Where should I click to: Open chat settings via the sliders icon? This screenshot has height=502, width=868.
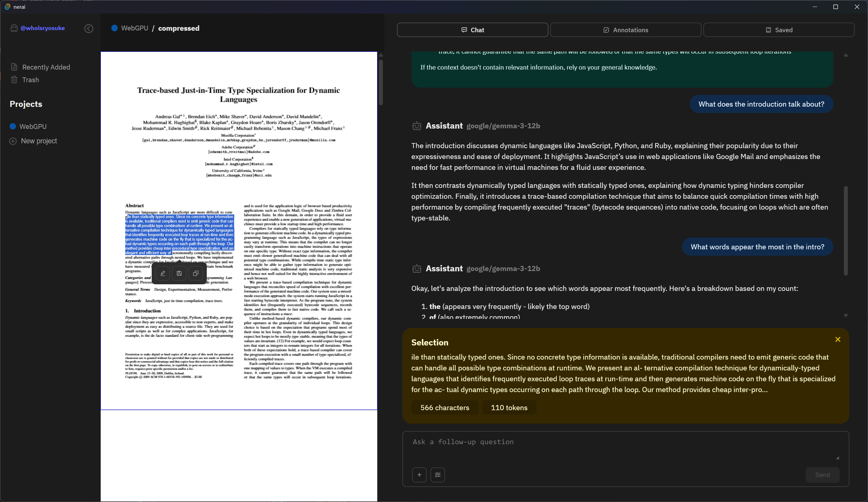437,474
